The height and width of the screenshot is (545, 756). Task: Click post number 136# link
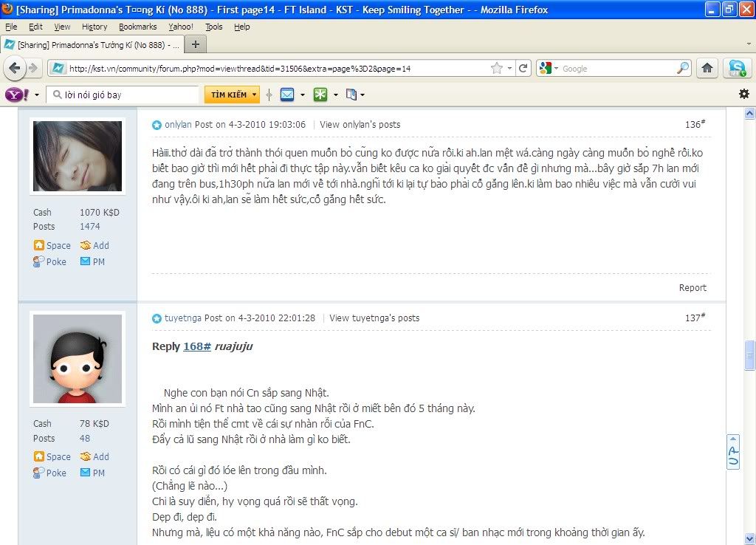(695, 124)
